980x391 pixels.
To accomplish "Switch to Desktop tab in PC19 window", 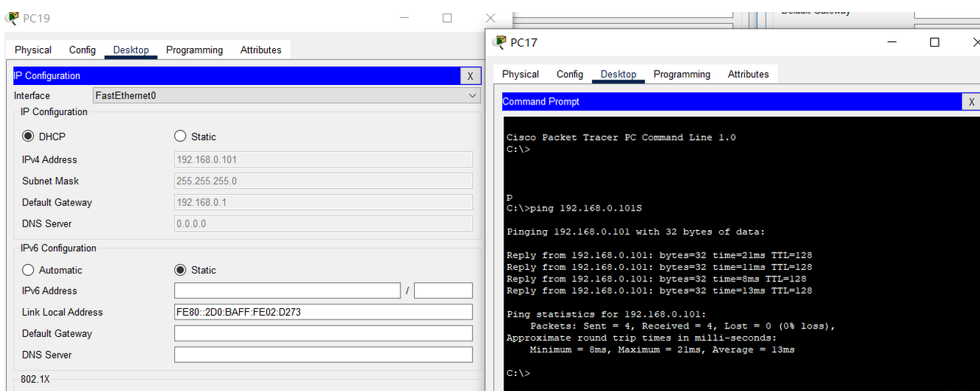I will coord(131,50).
